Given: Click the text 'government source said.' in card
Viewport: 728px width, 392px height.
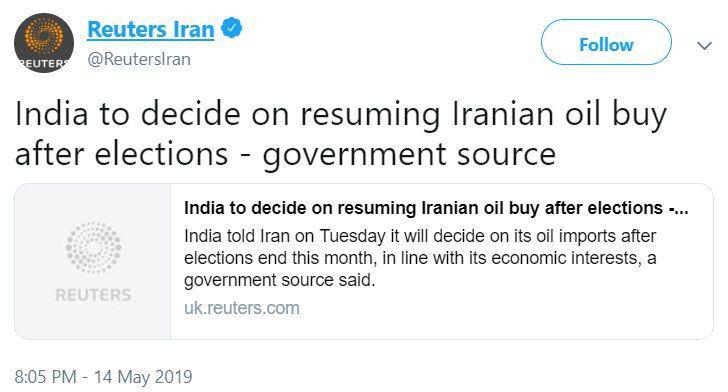Looking at the screenshot, I should pos(280,280).
